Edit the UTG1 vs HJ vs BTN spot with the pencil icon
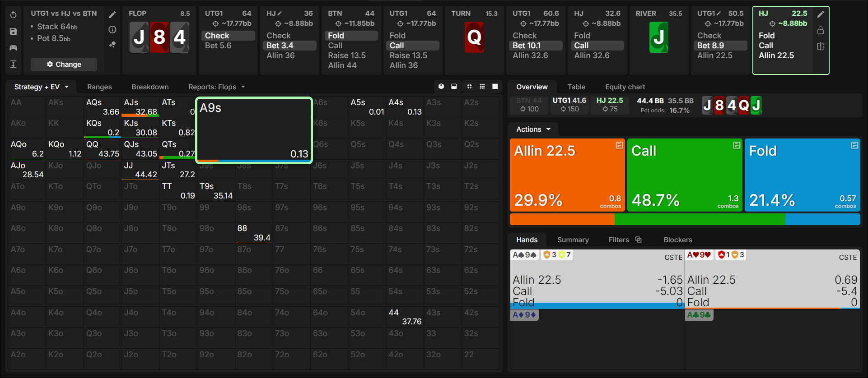The width and height of the screenshot is (868, 378). click(112, 15)
